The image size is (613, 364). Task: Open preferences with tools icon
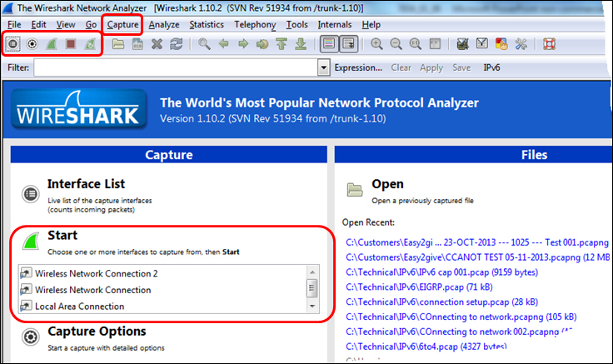pyautogui.click(x=521, y=44)
